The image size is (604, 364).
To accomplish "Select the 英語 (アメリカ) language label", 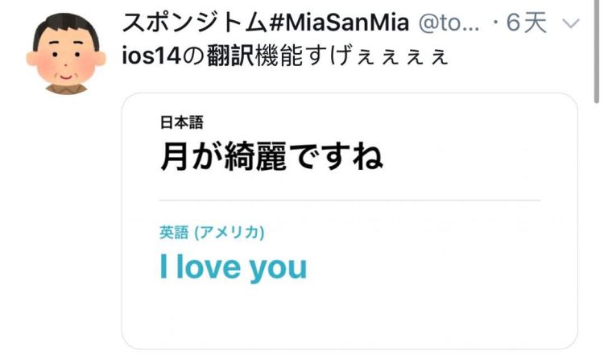I will pos(213,233).
